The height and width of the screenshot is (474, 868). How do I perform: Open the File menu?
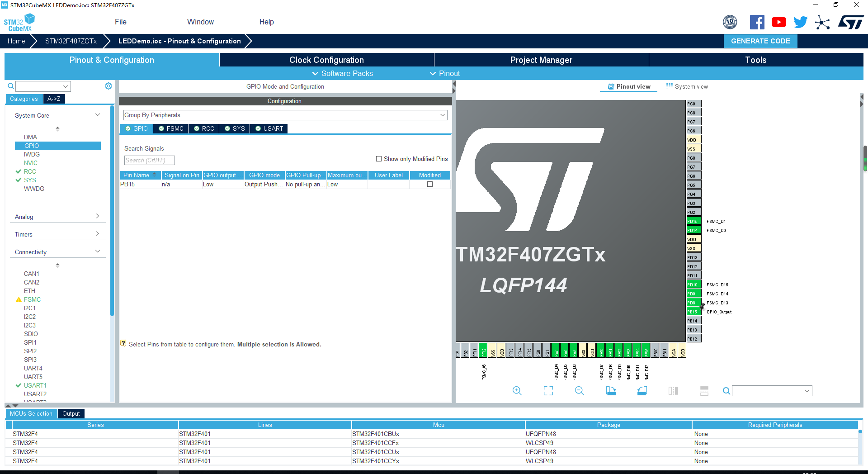pyautogui.click(x=121, y=22)
